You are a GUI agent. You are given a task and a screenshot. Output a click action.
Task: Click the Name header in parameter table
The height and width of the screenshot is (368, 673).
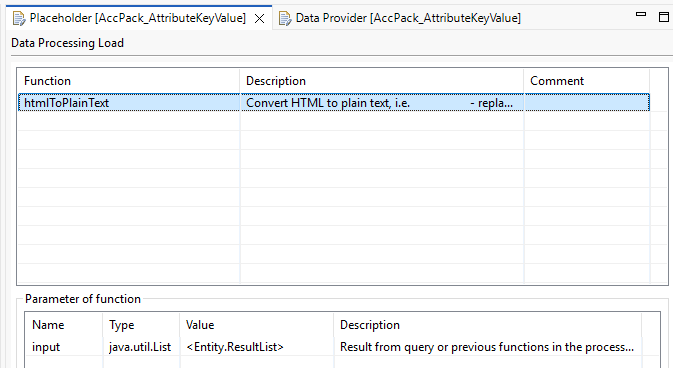click(64, 325)
